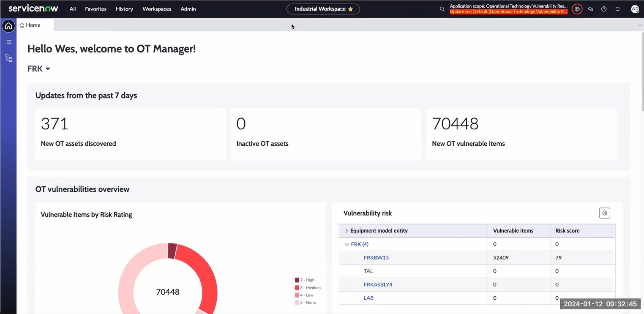Click the red Update set banner text

click(509, 12)
